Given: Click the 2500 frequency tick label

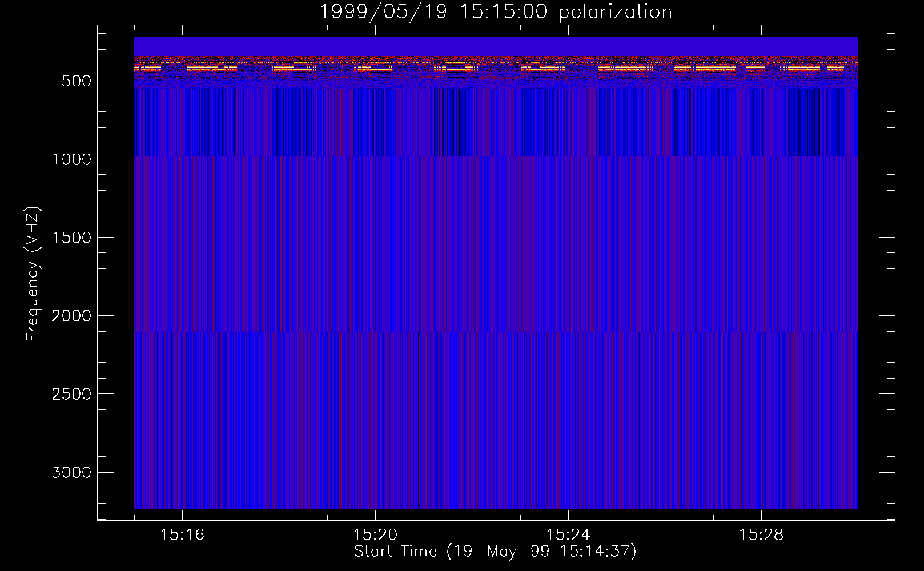Looking at the screenshot, I should (x=71, y=394).
